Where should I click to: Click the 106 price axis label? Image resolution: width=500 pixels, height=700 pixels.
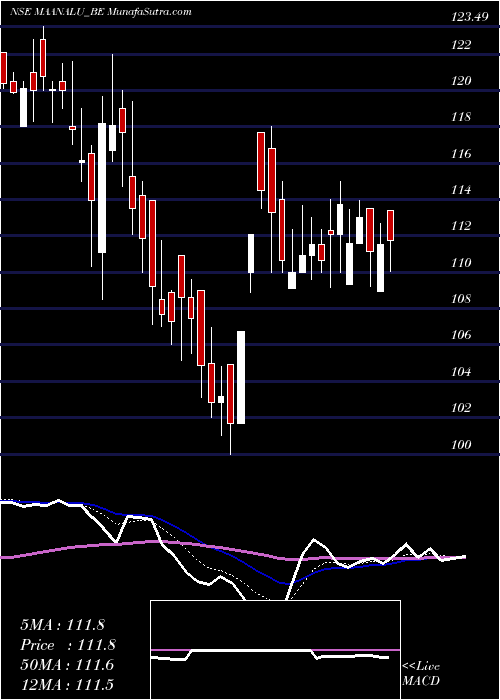(x=462, y=335)
